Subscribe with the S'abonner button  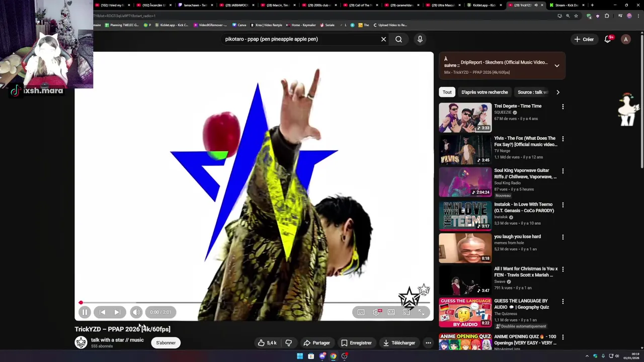[166, 343]
